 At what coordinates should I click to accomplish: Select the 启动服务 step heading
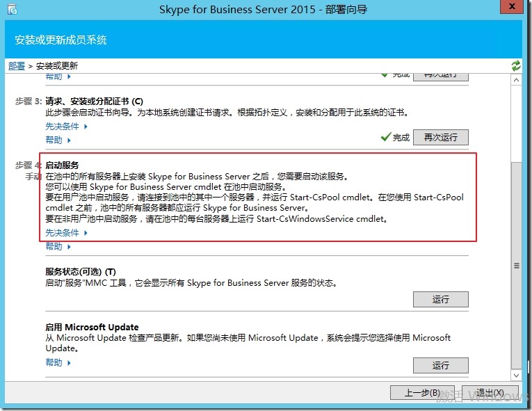(62, 166)
